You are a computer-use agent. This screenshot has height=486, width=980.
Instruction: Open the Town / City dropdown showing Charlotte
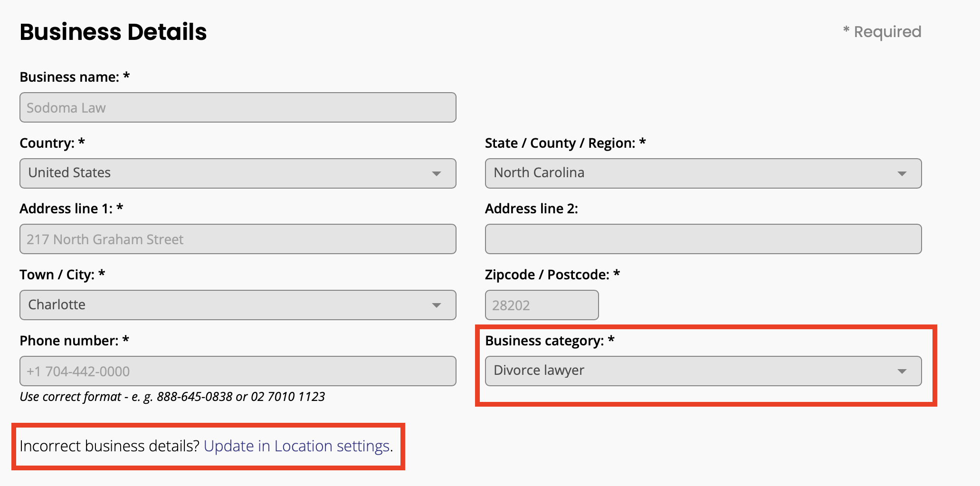pos(238,305)
